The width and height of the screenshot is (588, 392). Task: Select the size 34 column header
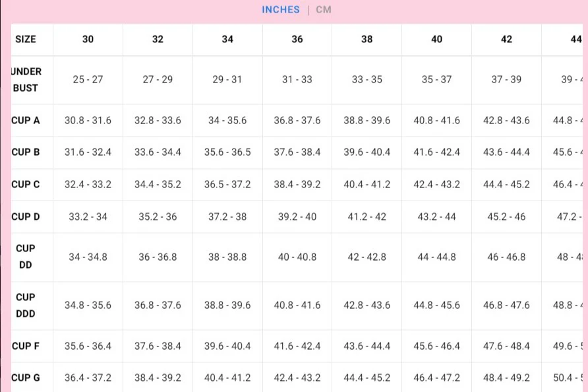227,39
